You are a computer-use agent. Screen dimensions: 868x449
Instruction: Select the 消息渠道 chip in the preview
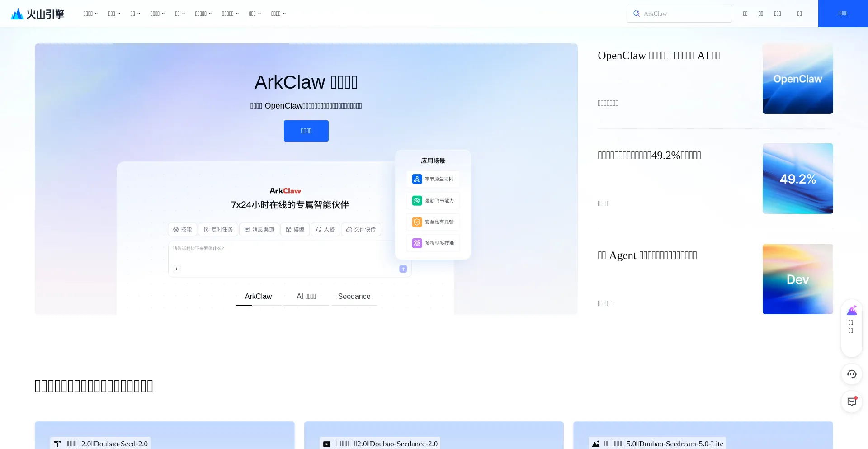tap(259, 230)
